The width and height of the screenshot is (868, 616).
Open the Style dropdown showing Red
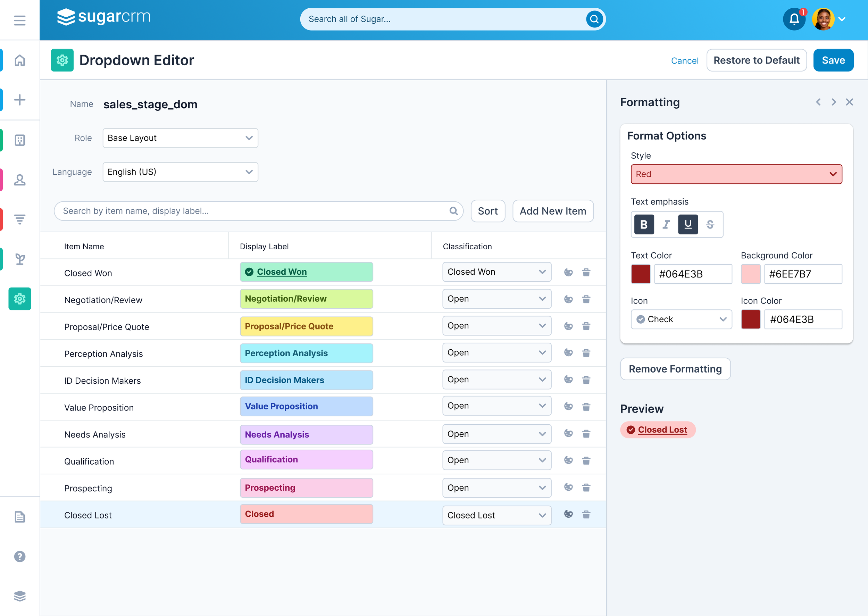click(x=736, y=174)
